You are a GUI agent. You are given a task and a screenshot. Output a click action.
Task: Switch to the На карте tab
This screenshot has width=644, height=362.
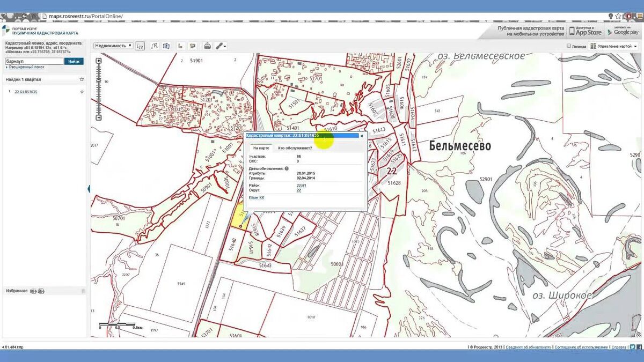(x=261, y=147)
